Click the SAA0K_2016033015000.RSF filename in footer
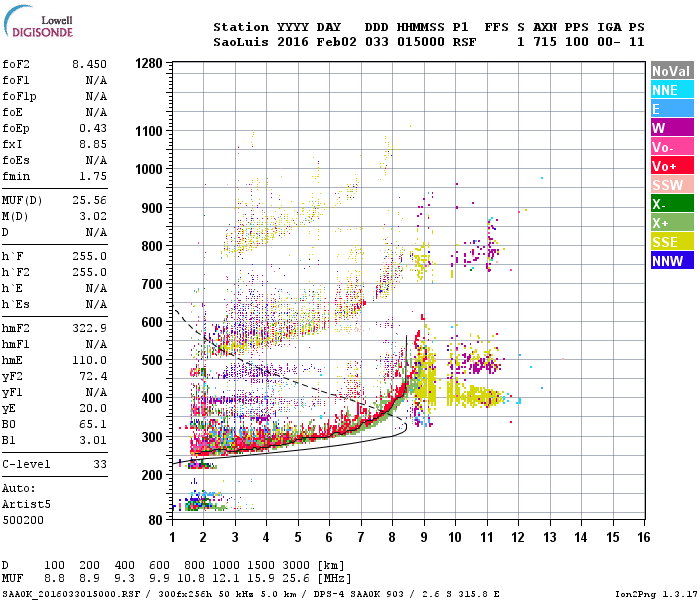Image resolution: width=700 pixels, height=600 pixels. (71, 594)
